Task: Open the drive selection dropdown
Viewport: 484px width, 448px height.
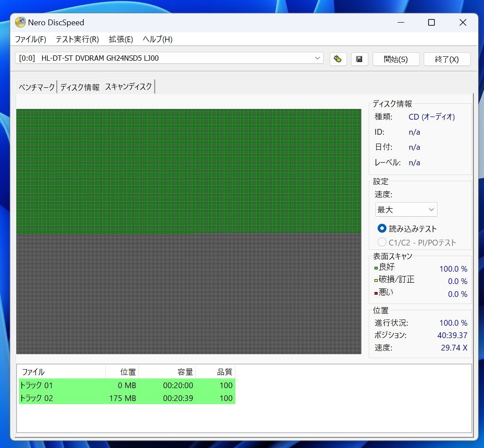Action: [x=317, y=58]
